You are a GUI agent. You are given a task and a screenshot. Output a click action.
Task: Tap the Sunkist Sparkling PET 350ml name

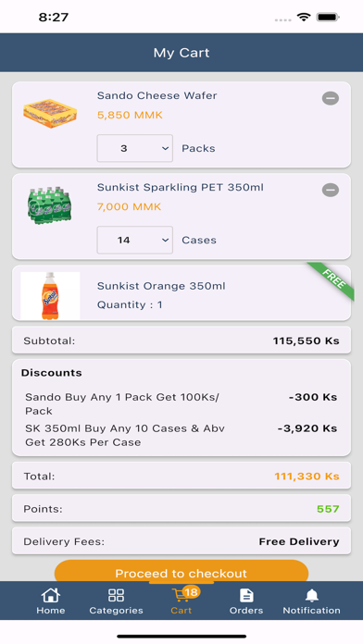click(180, 187)
